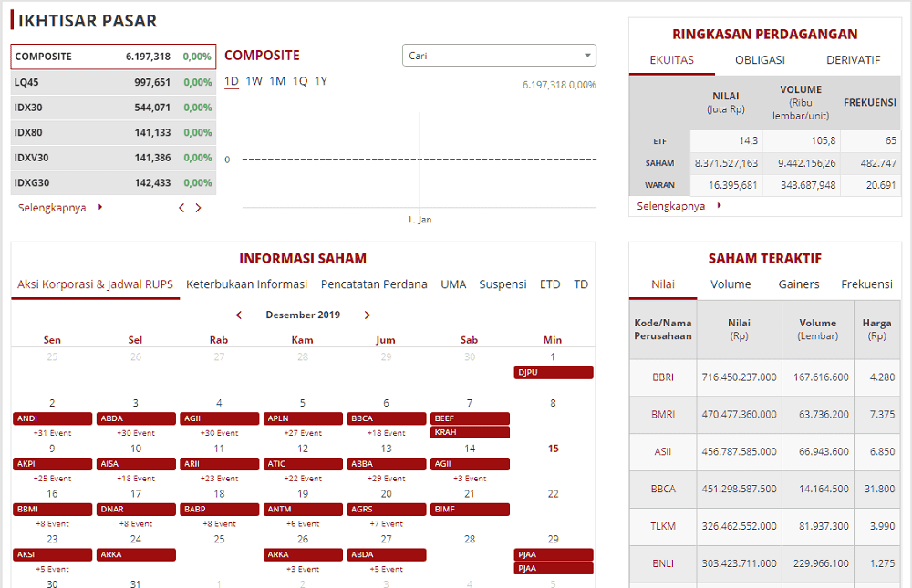Open the Cari dropdown arrow
912x588 pixels.
[587, 56]
